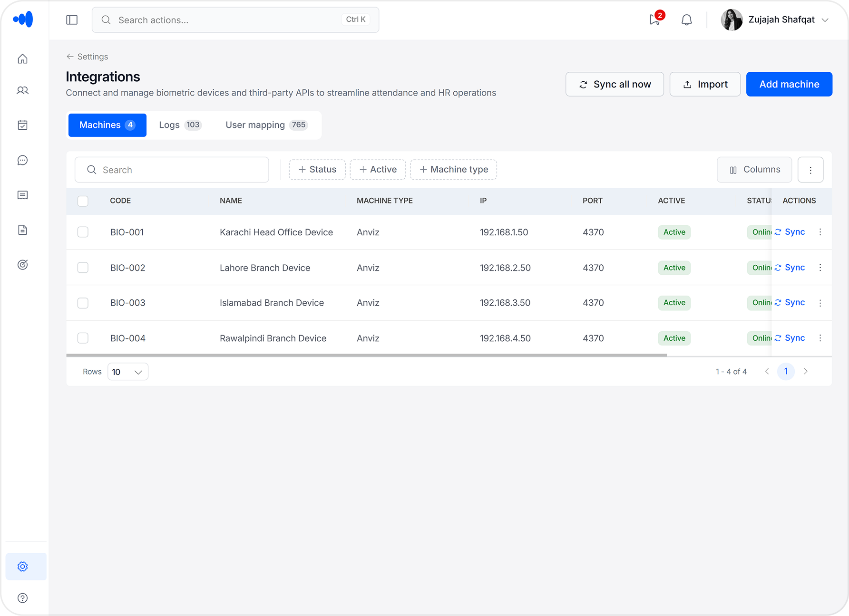849x616 pixels.
Task: Click the table horizontal scrollbar
Action: point(366,355)
